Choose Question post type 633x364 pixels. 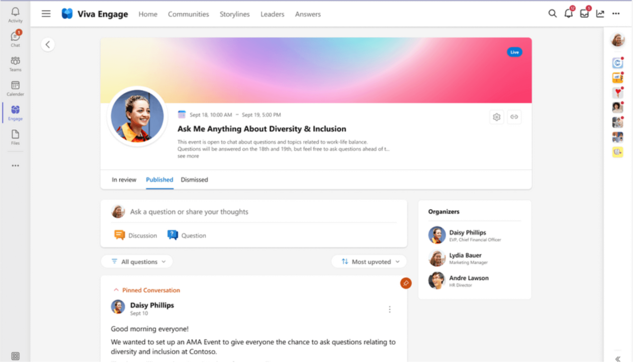tap(186, 235)
